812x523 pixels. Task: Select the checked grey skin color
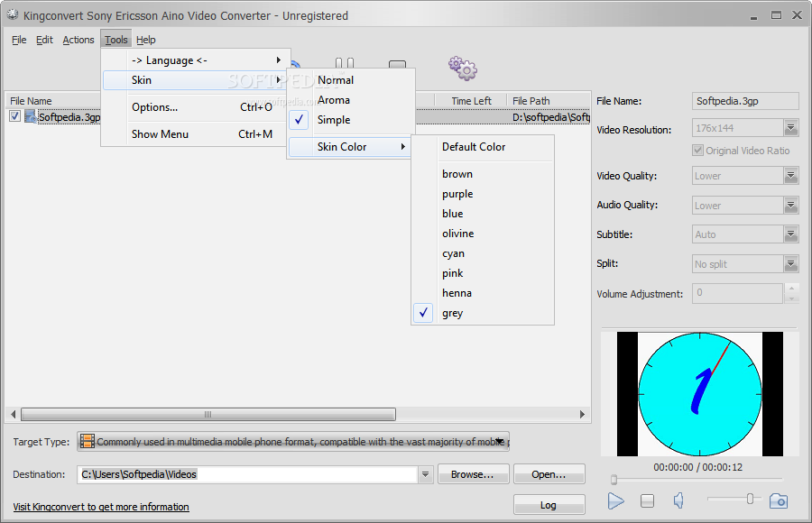[x=483, y=313]
